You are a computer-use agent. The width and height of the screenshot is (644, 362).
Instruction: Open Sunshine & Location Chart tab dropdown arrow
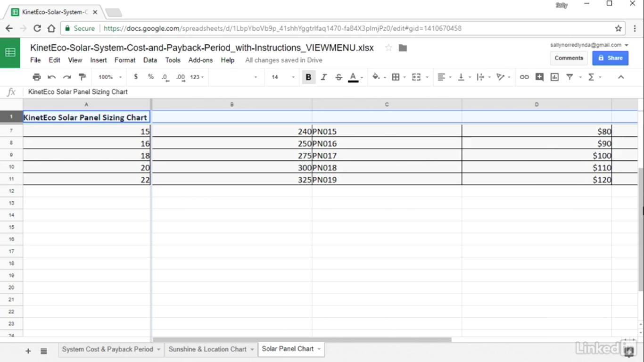[252, 349]
